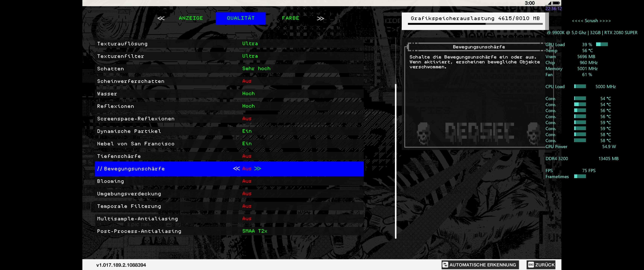The image size is (644, 270).
Task: Click the settings list vertical scrollbar
Action: (396, 160)
